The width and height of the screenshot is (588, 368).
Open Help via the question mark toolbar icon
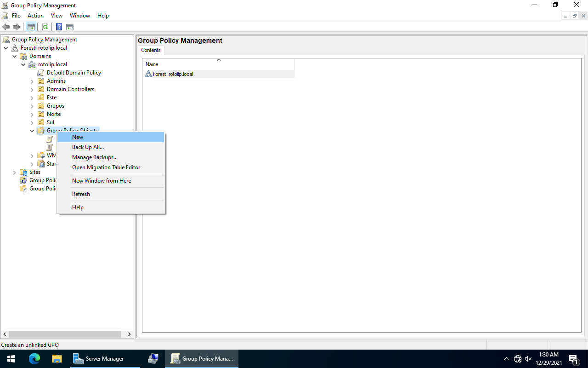(x=59, y=27)
